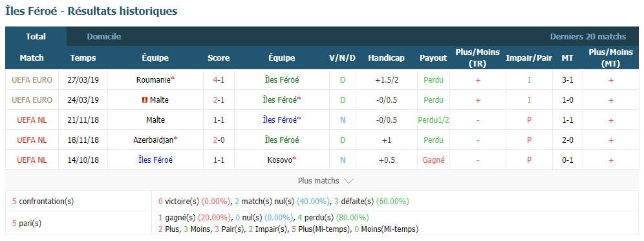Click the Handicap column header

pyautogui.click(x=386, y=58)
